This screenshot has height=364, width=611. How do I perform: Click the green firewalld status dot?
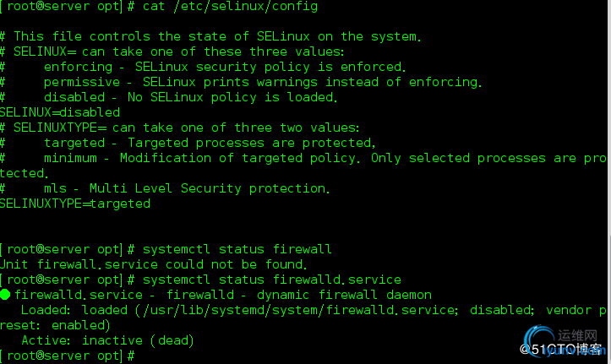point(5,295)
